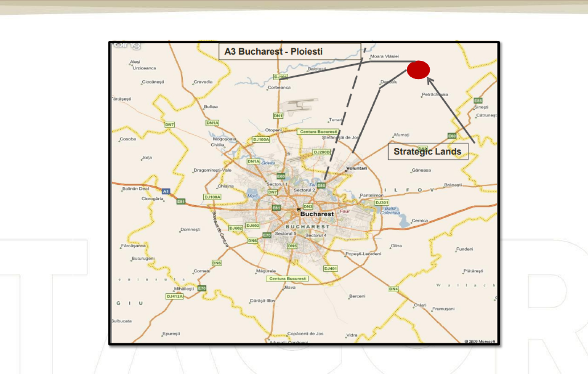Click the DN4 road sign near Berceni

point(393,289)
